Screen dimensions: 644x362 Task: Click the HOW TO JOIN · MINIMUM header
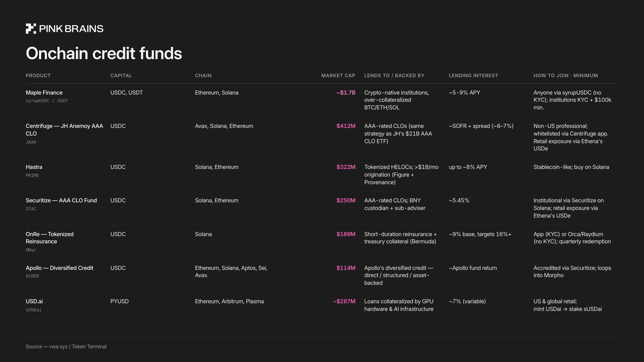pyautogui.click(x=566, y=75)
